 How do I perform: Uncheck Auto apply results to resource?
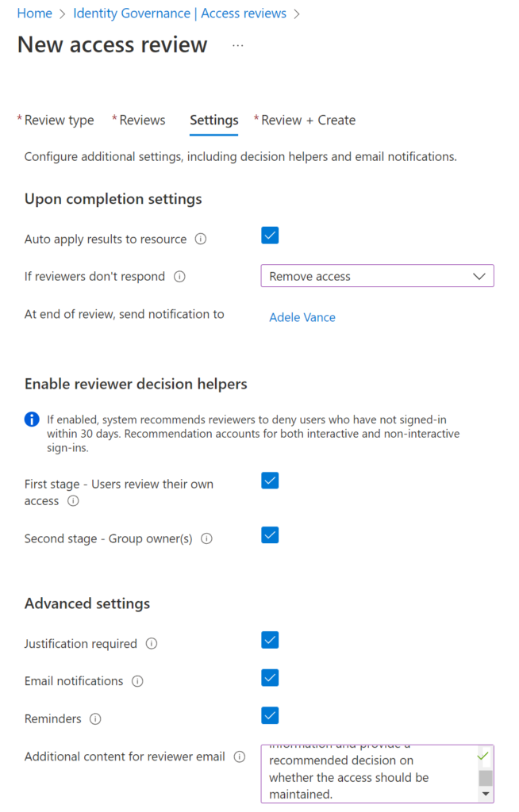[270, 235]
